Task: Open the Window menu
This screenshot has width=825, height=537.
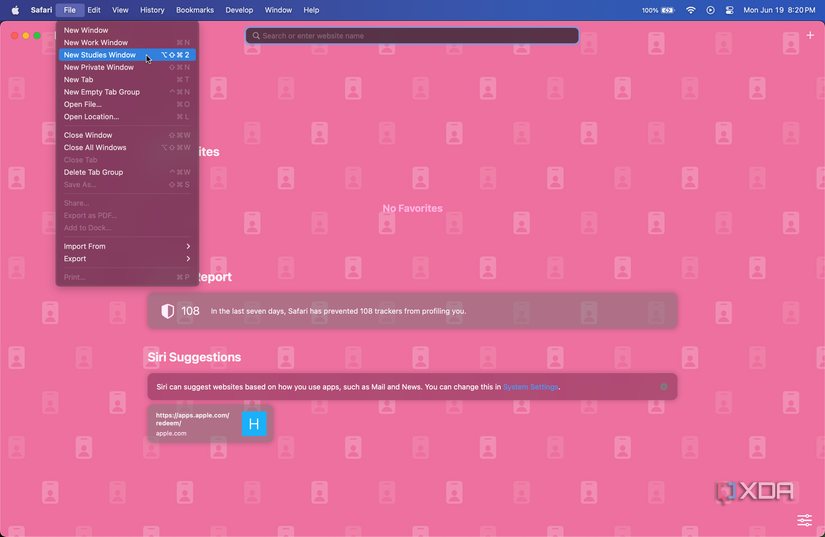Action: pos(278,10)
